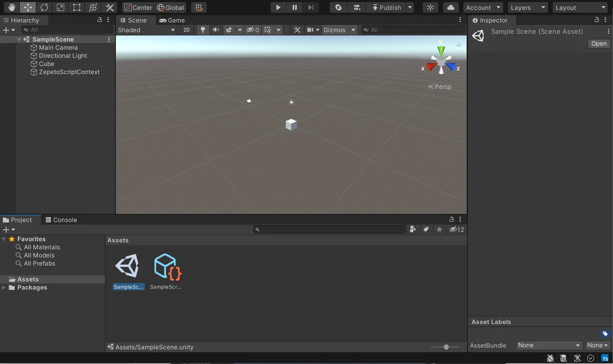Click the Open button in Inspector
The image size is (613, 364).
(x=599, y=44)
